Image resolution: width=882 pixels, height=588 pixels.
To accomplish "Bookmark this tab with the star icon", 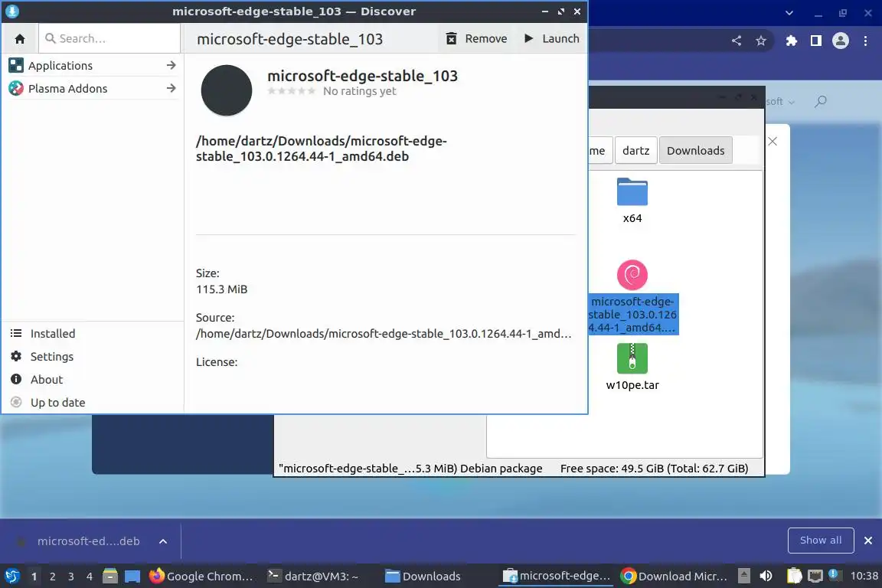I will coord(761,41).
